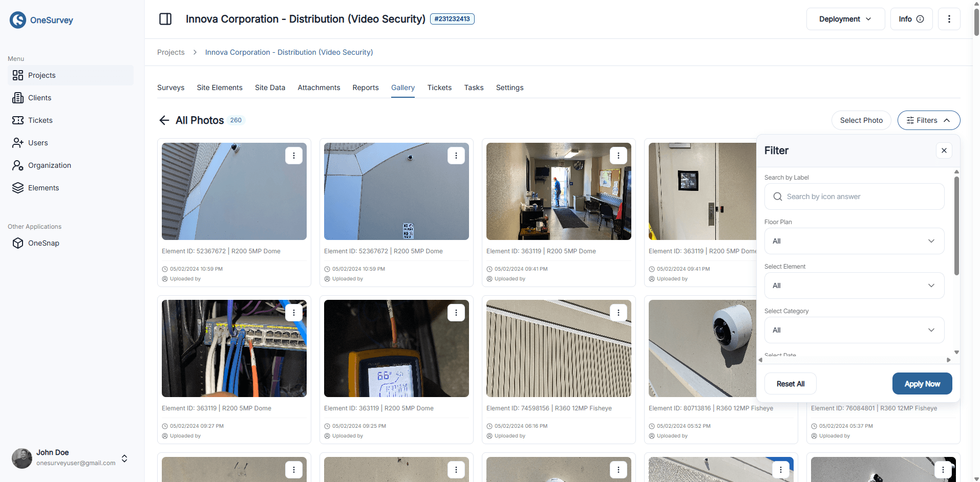Select the Projects sidebar icon
The width and height of the screenshot is (980, 482).
[18, 75]
